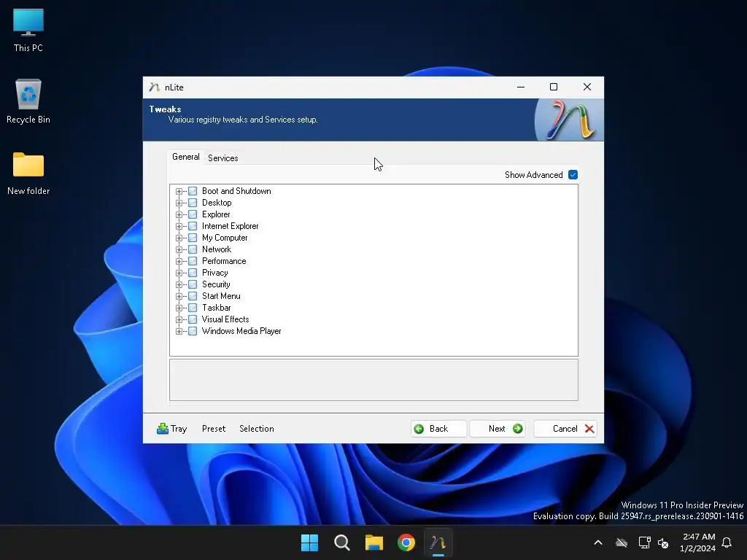Click the nLite taskbar icon

[438, 542]
